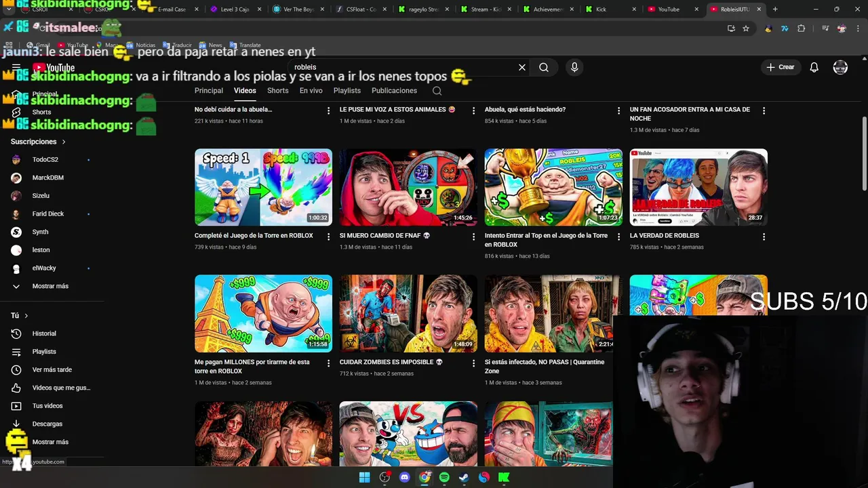Open the account avatar menu

[x=840, y=67]
